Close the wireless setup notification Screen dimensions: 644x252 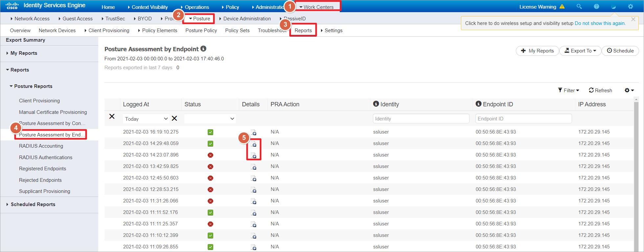click(633, 19)
